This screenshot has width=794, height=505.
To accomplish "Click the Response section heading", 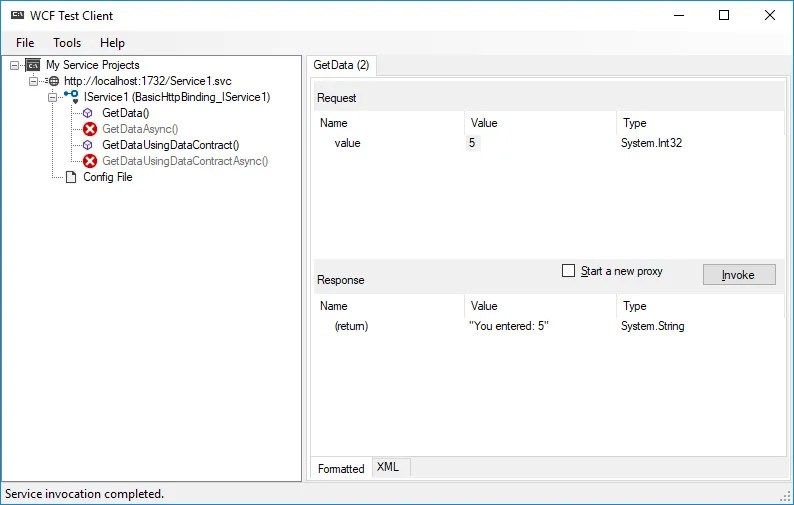I will click(341, 280).
